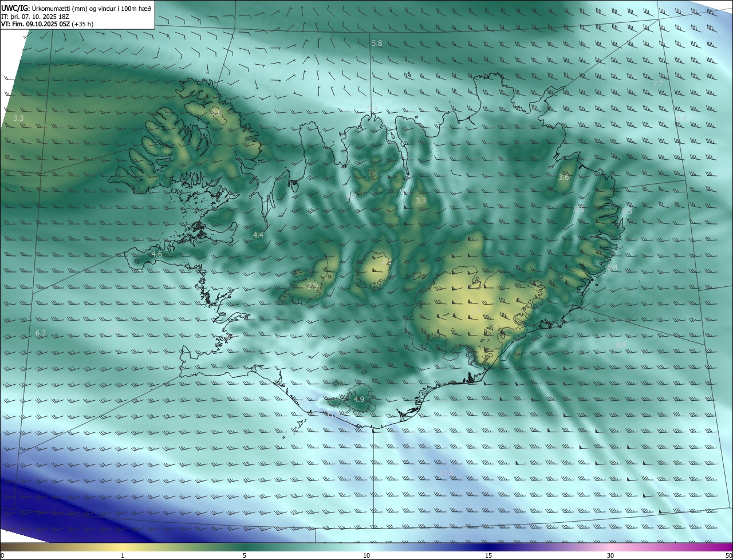The height and width of the screenshot is (560, 733).
Task: Click the 8.4 value off the east coast
Action: click(612, 267)
